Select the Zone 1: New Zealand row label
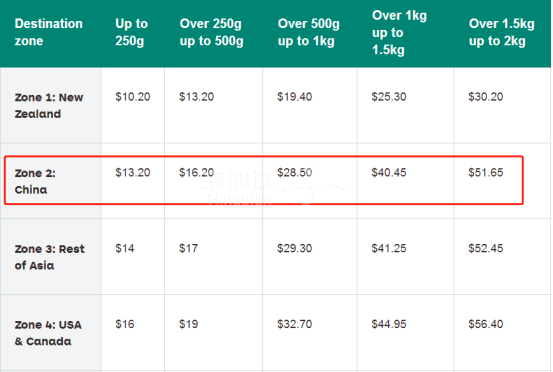Viewport: 553px width, 372px height. (x=49, y=105)
